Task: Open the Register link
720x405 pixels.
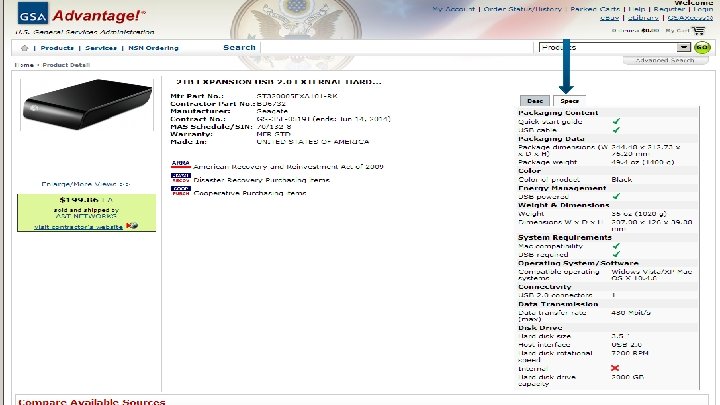Action: pos(669,9)
